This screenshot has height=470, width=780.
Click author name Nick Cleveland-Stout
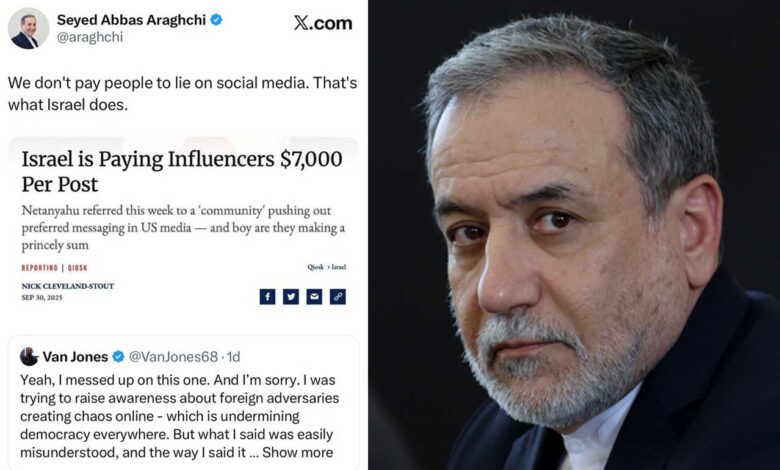coord(68,286)
